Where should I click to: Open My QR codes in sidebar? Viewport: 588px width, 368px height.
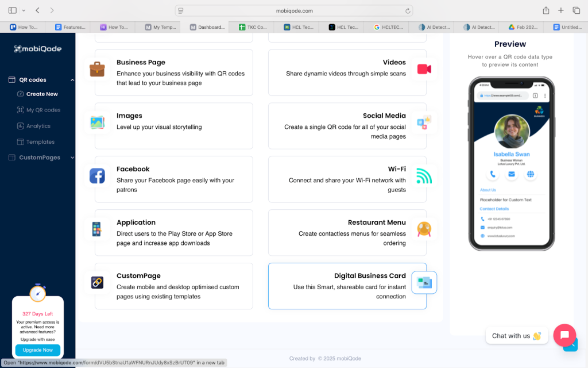click(43, 110)
